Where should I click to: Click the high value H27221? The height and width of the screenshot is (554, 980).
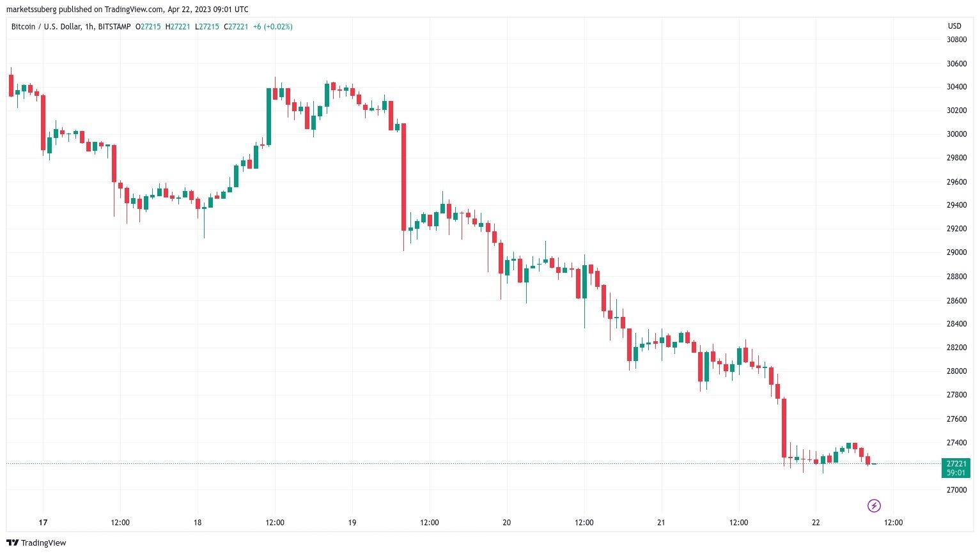click(x=178, y=27)
